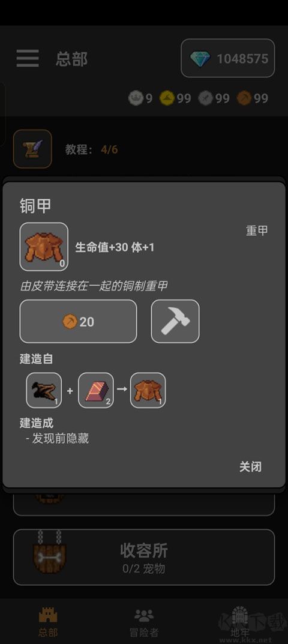
Task: Close the dialog with 关闭
Action: [251, 466]
